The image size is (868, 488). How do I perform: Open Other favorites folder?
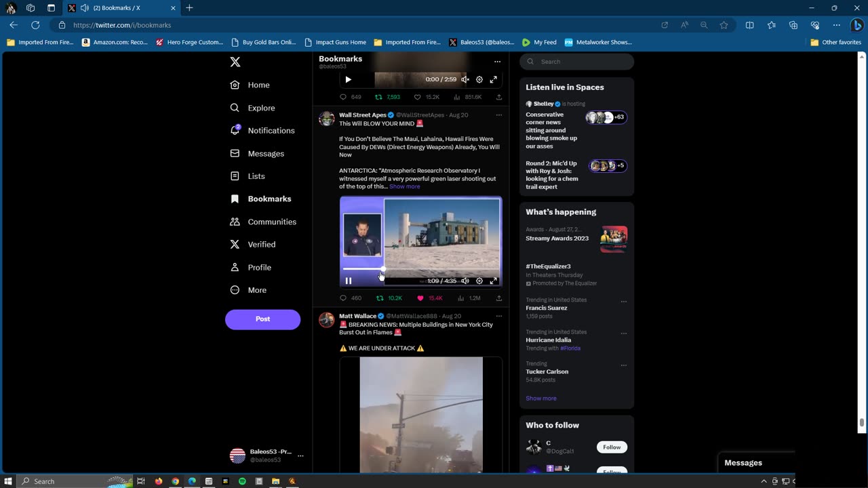835,42
